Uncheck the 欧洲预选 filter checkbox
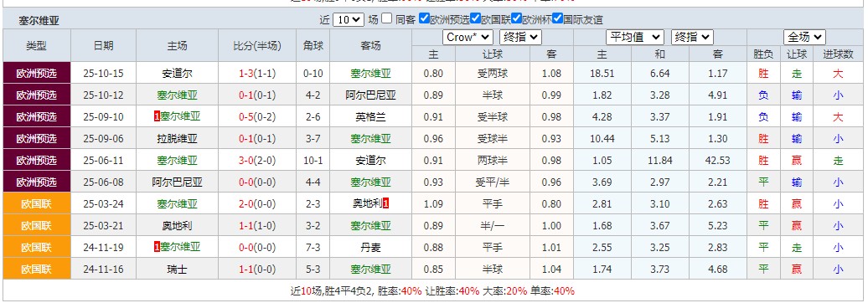The width and height of the screenshot is (868, 303). click(424, 18)
